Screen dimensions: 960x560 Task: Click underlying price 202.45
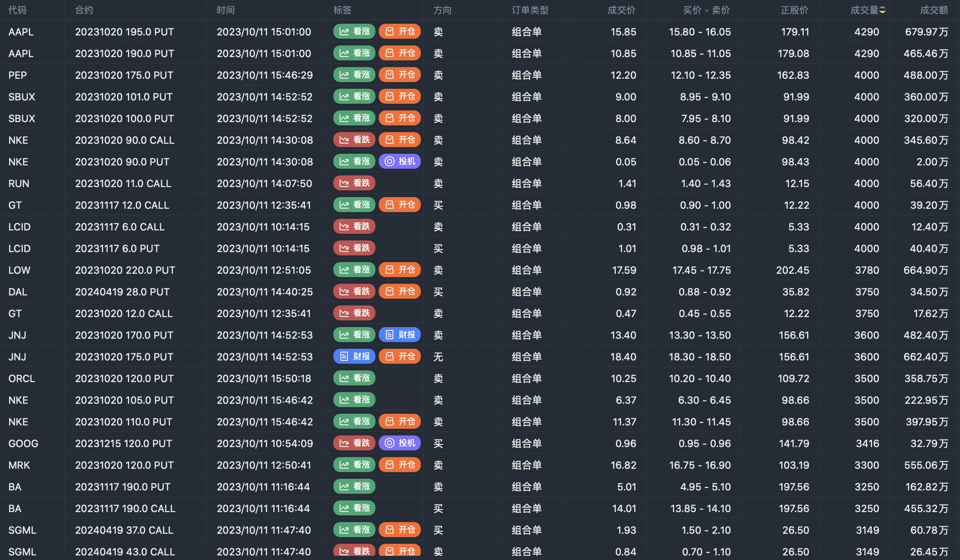click(x=792, y=270)
